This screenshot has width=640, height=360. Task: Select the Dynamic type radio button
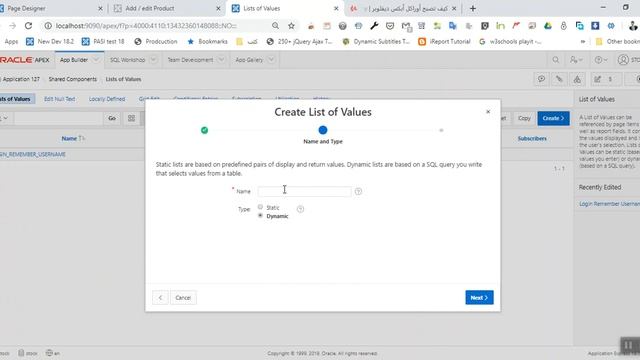(260, 216)
